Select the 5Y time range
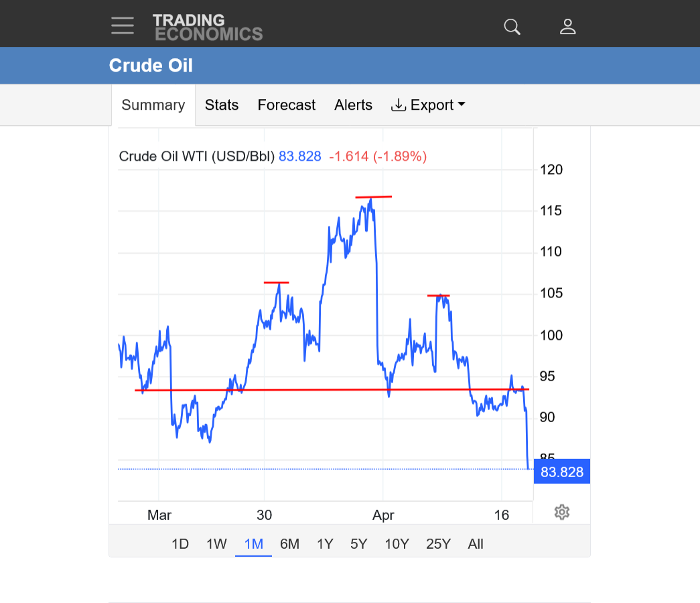700x603 pixels. pos(359,544)
